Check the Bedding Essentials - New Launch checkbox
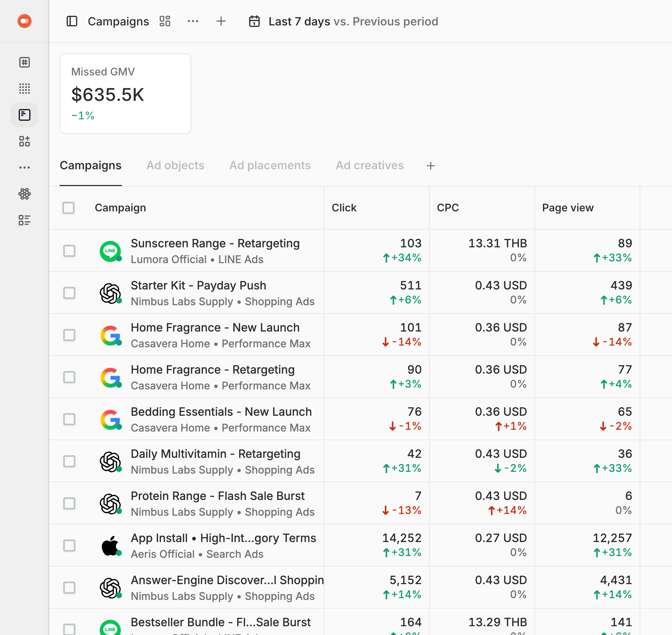 pos(69,419)
